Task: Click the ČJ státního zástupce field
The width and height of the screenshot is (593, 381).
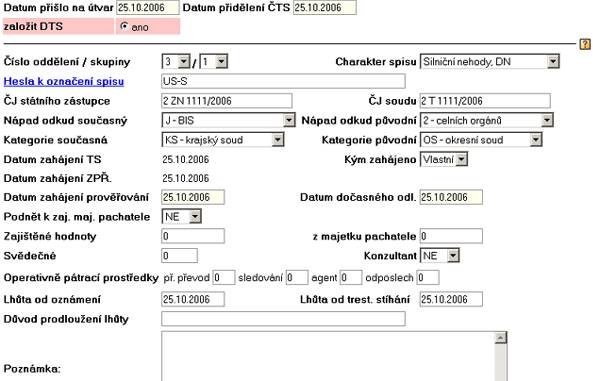Action: [x=227, y=101]
